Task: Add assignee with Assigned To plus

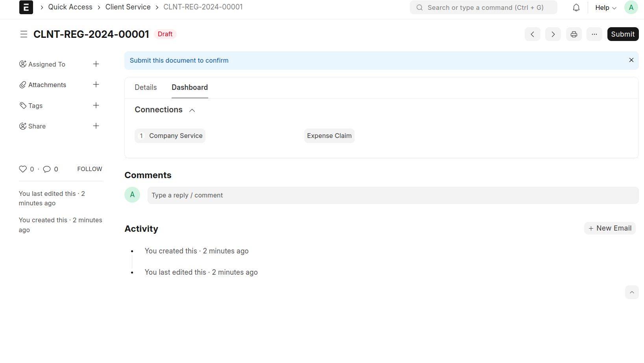Action: point(96,64)
